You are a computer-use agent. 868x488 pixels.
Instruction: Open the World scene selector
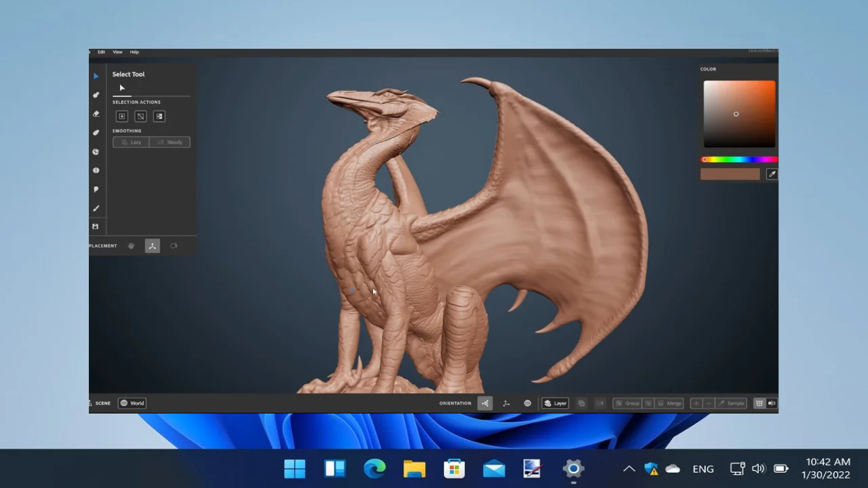132,403
